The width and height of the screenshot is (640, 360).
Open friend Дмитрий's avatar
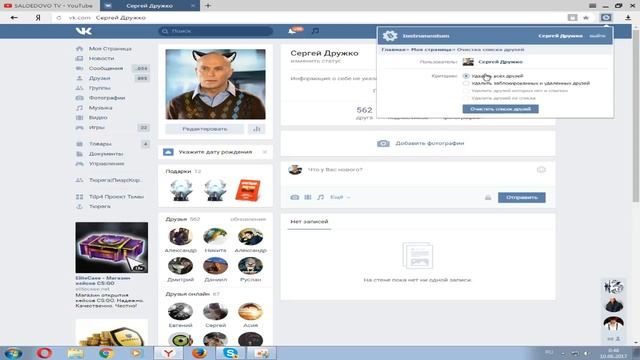(x=180, y=266)
